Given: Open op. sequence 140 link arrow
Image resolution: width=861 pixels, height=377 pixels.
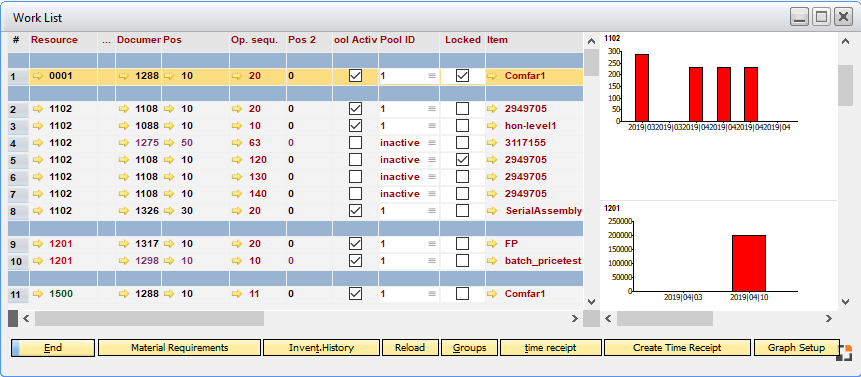Looking at the screenshot, I should [237, 194].
